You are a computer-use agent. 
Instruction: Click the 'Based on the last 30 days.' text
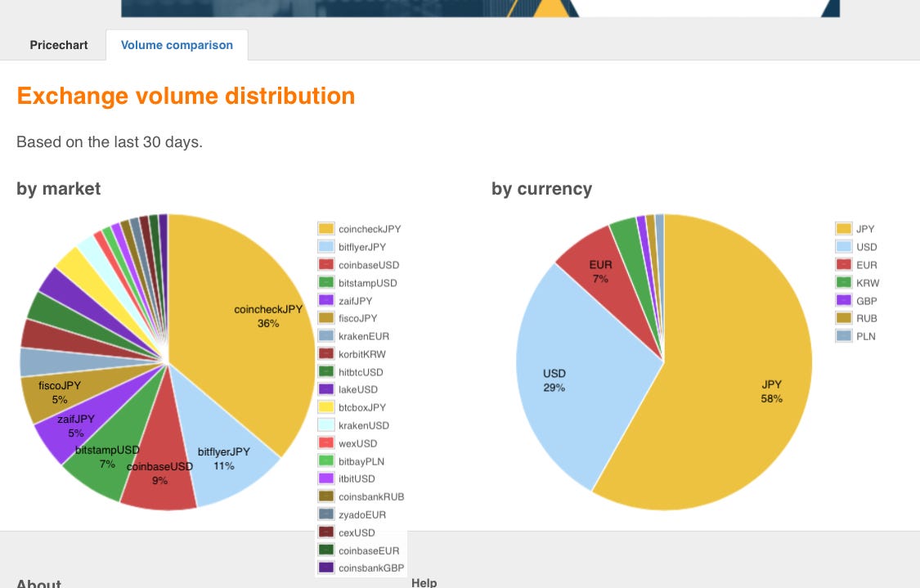[x=110, y=142]
